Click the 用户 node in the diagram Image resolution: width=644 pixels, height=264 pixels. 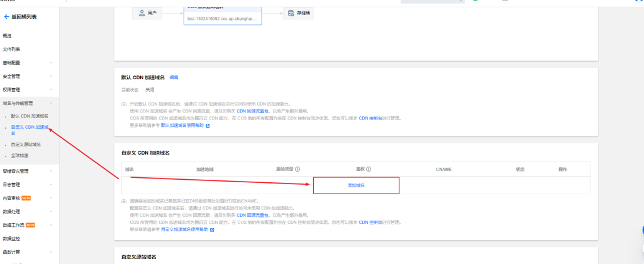[149, 13]
